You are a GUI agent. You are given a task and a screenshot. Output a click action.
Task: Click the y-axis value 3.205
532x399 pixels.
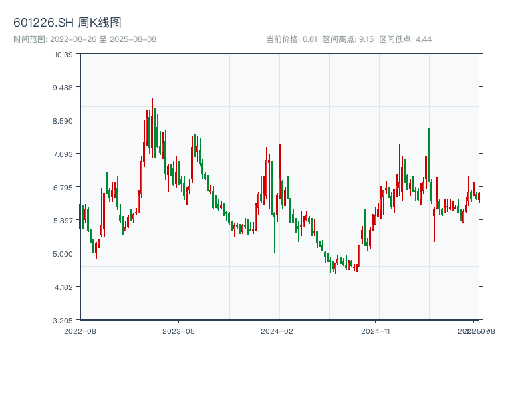pos(63,321)
